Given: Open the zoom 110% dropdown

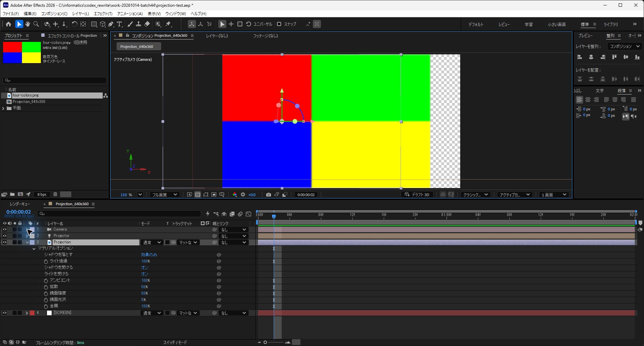Looking at the screenshot, I should click(140, 195).
